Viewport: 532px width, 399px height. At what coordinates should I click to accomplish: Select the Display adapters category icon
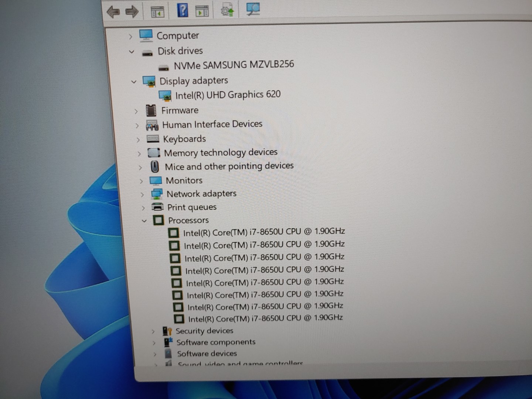(x=149, y=81)
